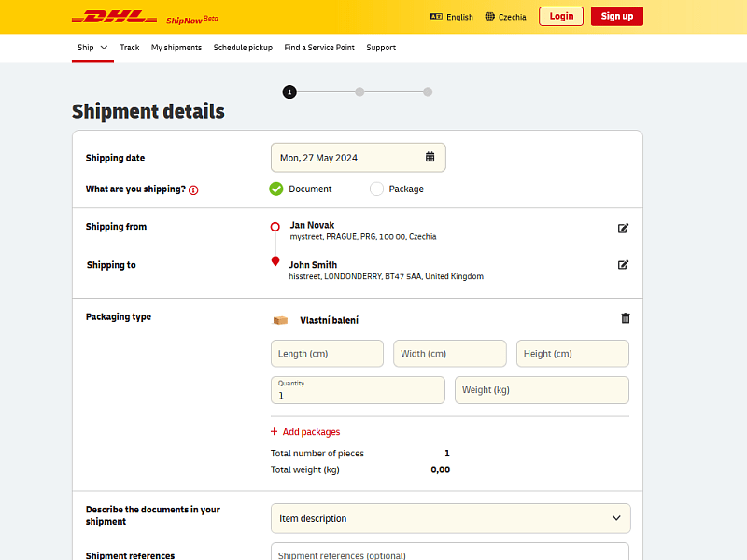Select the Document shipping option

276,189
